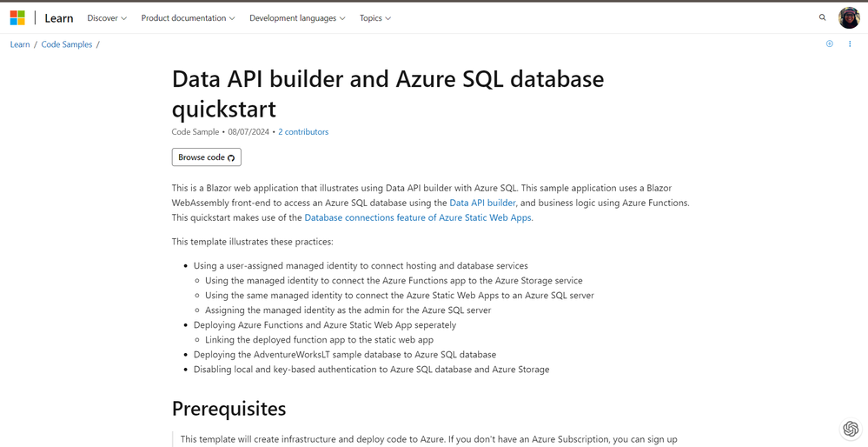Click the Microsoft logo

[x=17, y=17]
